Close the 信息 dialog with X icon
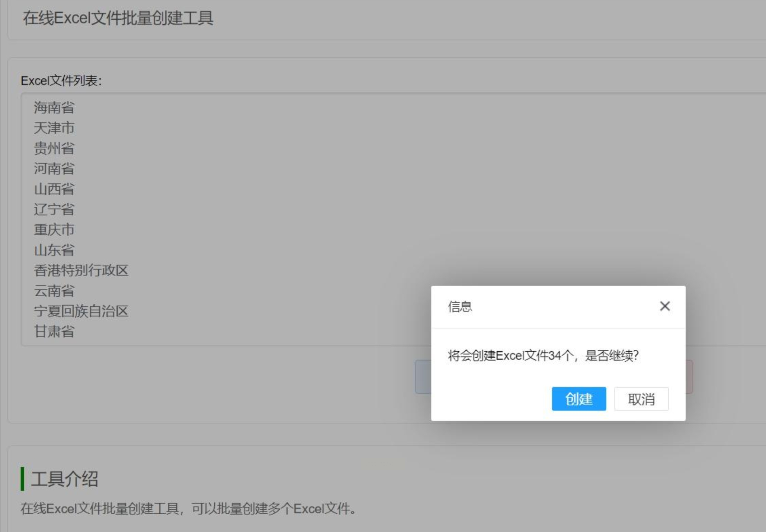Screen dimensions: 766x532 coord(664,306)
